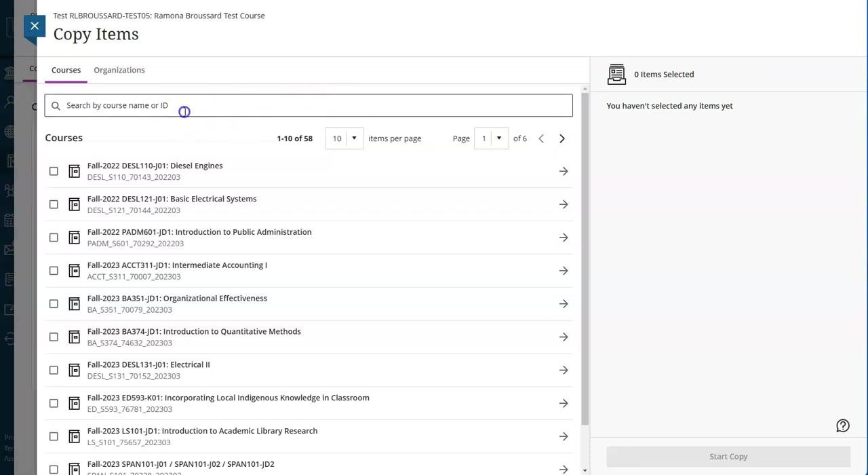Click the course icon beside Electrical II
Screen dimensions: 868x475
pyautogui.click(x=75, y=370)
